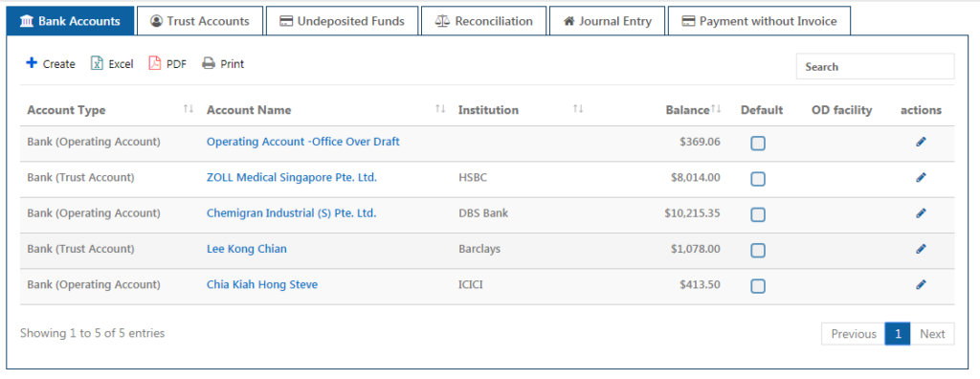The width and height of the screenshot is (980, 379).
Task: Focus the Search input field
Action: click(x=875, y=66)
